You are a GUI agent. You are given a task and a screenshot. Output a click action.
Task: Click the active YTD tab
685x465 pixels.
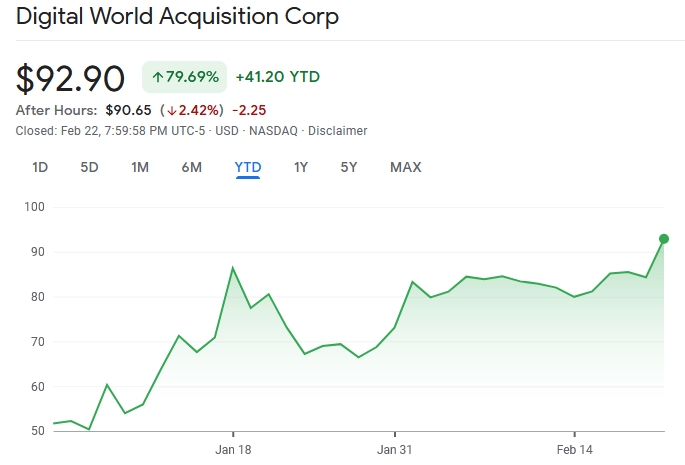pos(248,167)
